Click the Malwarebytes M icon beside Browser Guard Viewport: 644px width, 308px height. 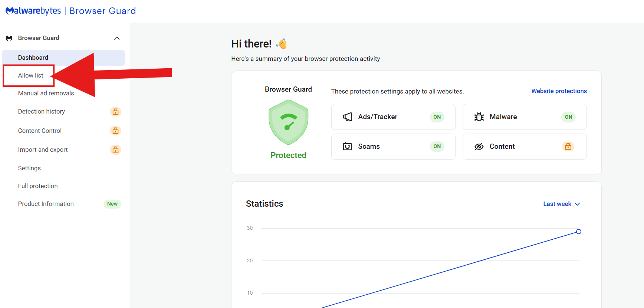click(x=9, y=38)
